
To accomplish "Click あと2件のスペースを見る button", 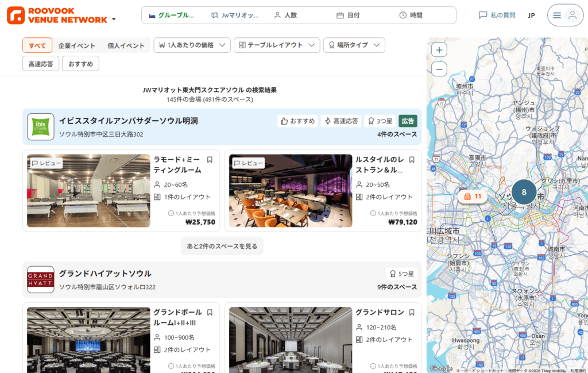I will click(222, 246).
